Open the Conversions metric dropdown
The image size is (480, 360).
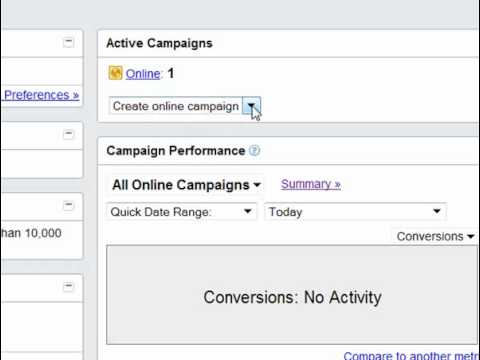435,236
